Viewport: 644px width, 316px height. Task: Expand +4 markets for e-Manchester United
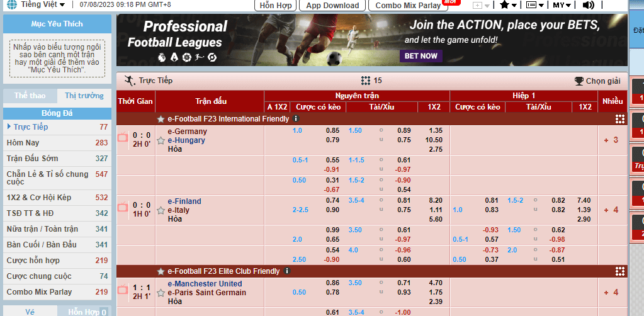[611, 293]
